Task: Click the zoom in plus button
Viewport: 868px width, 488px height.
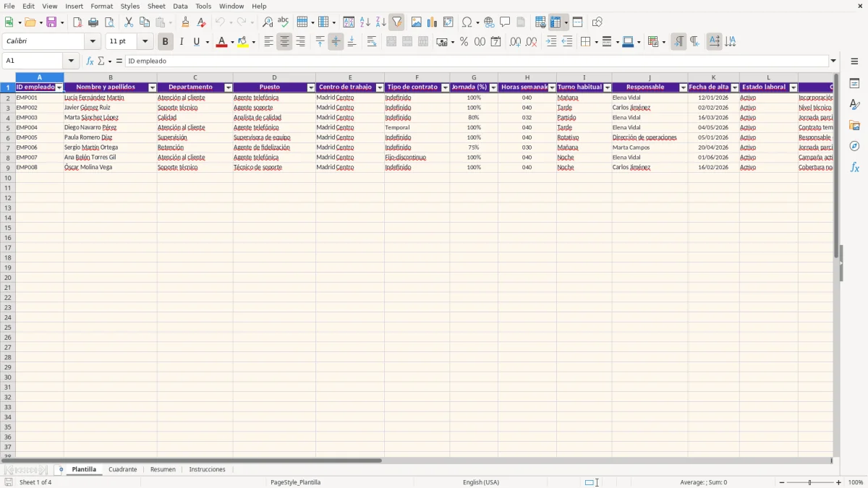Action: (839, 482)
